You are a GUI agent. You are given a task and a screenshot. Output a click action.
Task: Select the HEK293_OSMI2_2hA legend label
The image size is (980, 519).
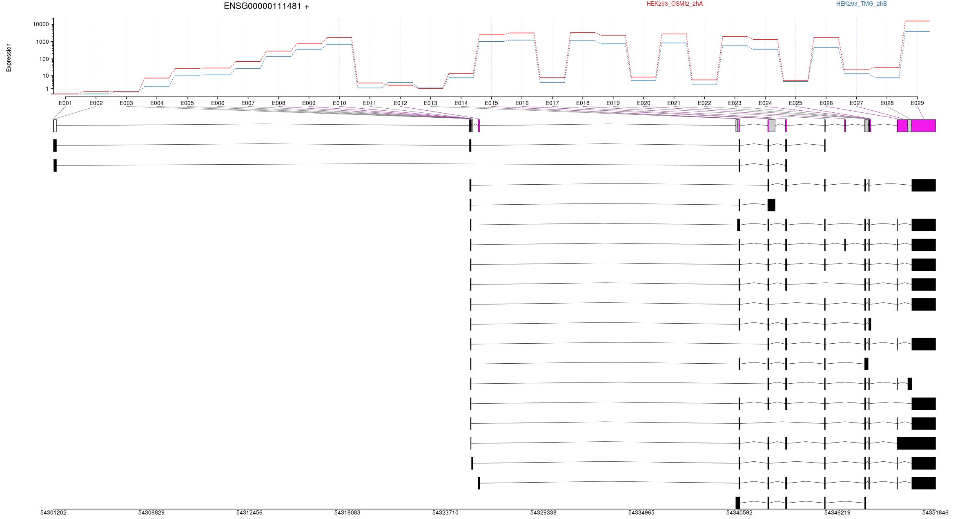click(675, 4)
